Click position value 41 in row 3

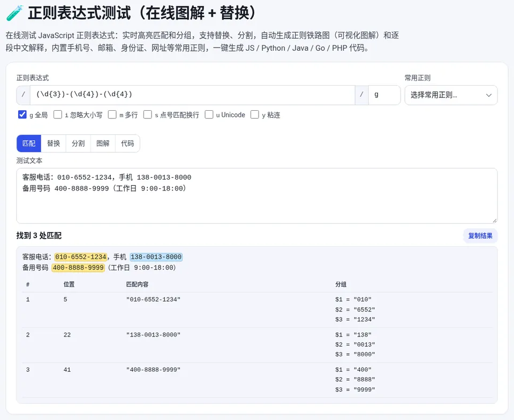[67, 370]
